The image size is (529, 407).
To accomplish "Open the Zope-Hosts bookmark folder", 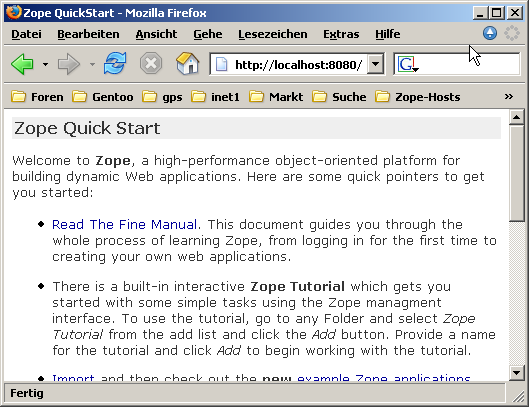I will tap(417, 97).
